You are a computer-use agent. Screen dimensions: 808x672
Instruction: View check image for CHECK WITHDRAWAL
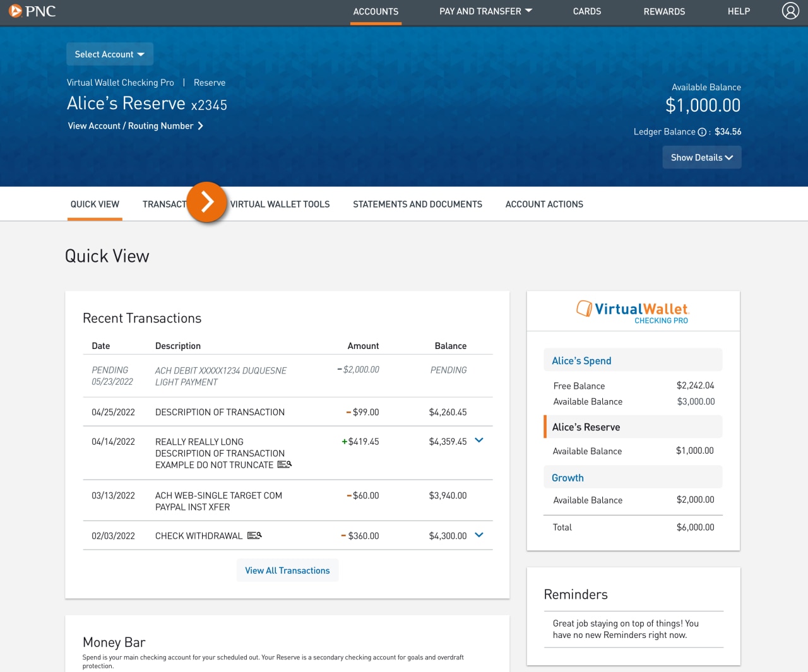point(254,535)
